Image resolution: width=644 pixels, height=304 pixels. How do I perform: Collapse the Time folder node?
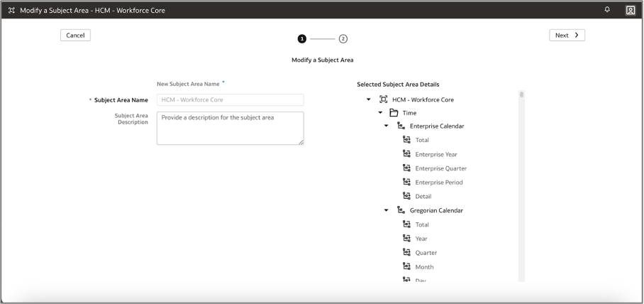coord(380,113)
